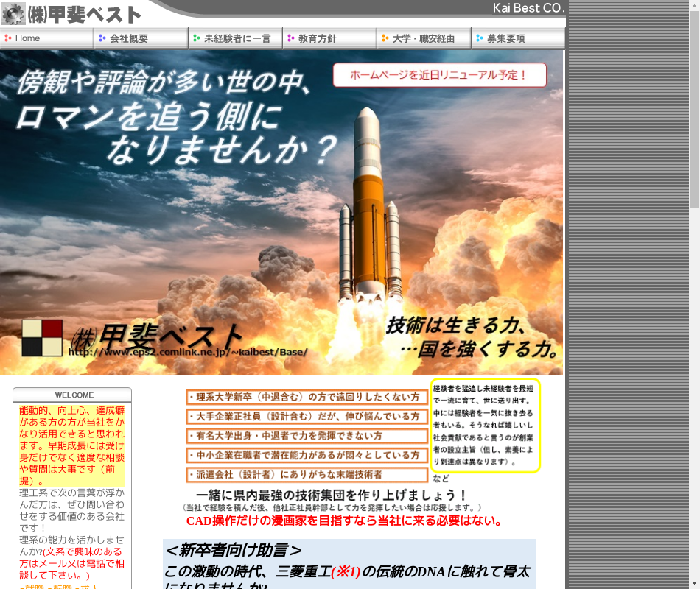This screenshot has width=700, height=589.
Task: Click the 甲斐ベスト URL text on banner
Action: [188, 352]
